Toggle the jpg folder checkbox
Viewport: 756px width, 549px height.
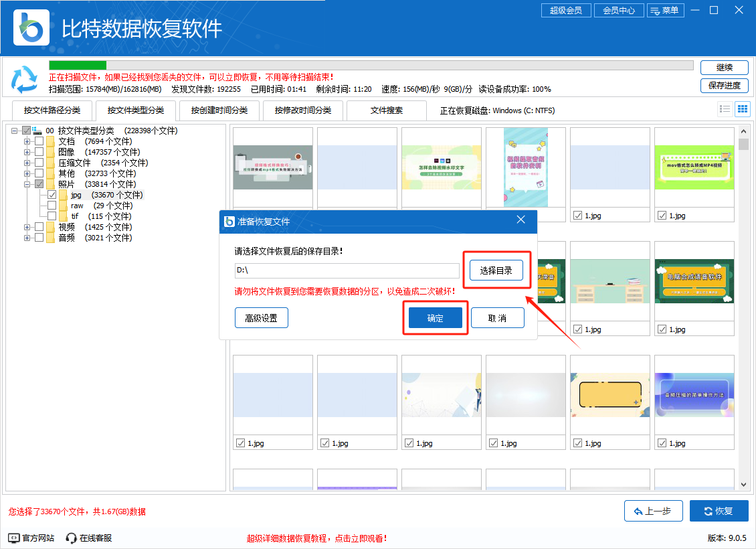[x=52, y=195]
